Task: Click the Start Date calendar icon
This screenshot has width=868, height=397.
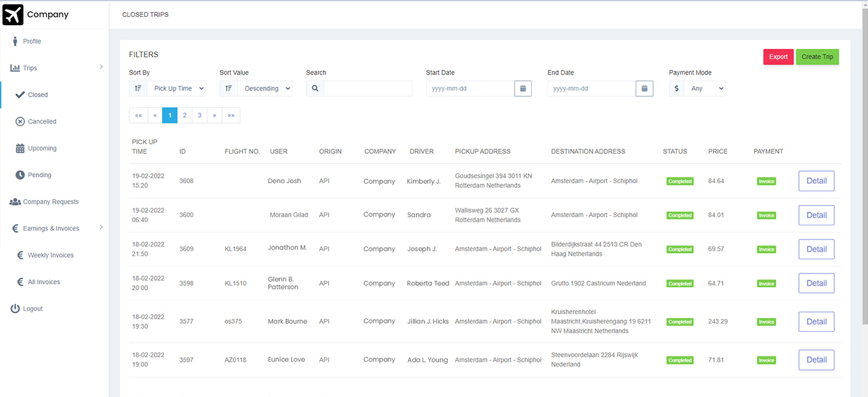Action: [523, 88]
